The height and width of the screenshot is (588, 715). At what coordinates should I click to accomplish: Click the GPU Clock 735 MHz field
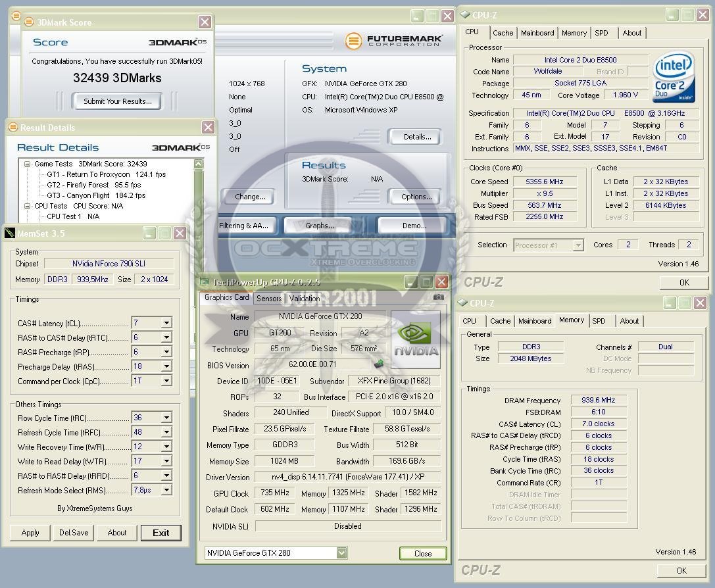point(274,493)
